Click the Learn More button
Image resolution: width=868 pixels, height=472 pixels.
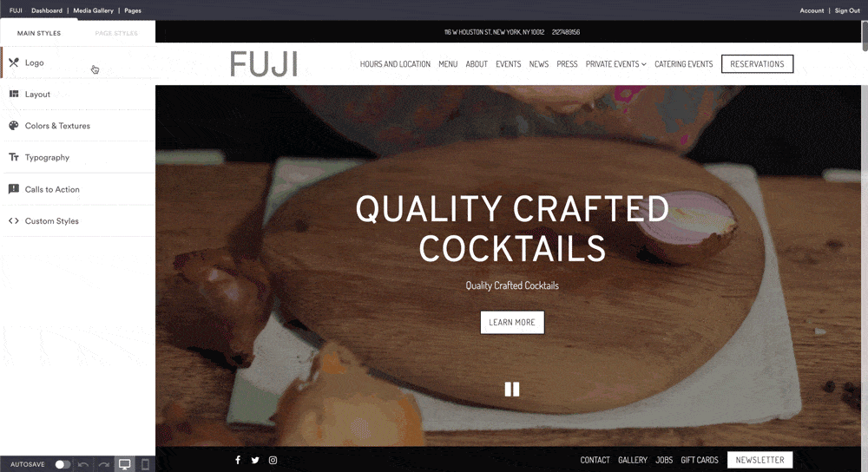pyautogui.click(x=512, y=322)
